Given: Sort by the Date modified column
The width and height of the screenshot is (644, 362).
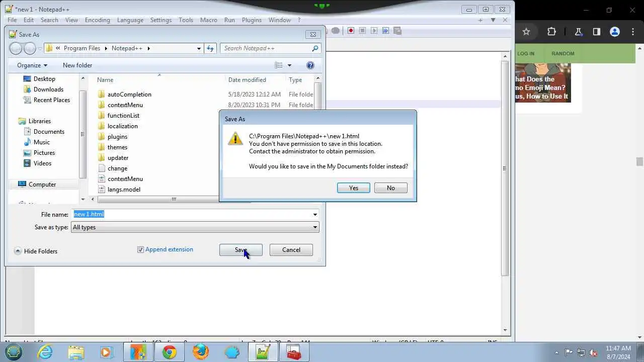Looking at the screenshot, I should pos(247,80).
